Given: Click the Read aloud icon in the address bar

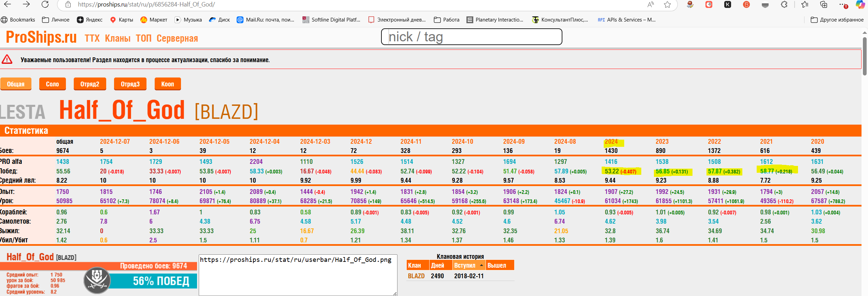Looking at the screenshot, I should point(650,4).
